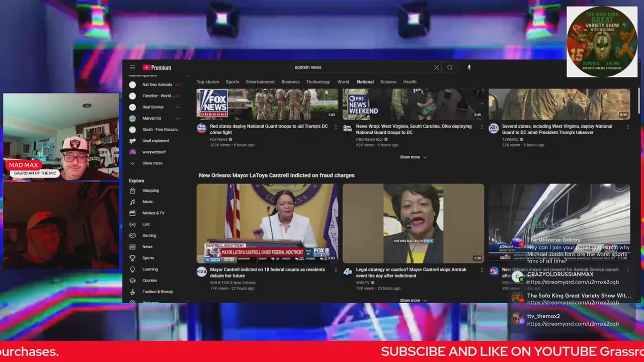Image resolution: width=644 pixels, height=362 pixels.
Task: Play the 0:35 military uniform thumbnail
Action: [x=559, y=104]
